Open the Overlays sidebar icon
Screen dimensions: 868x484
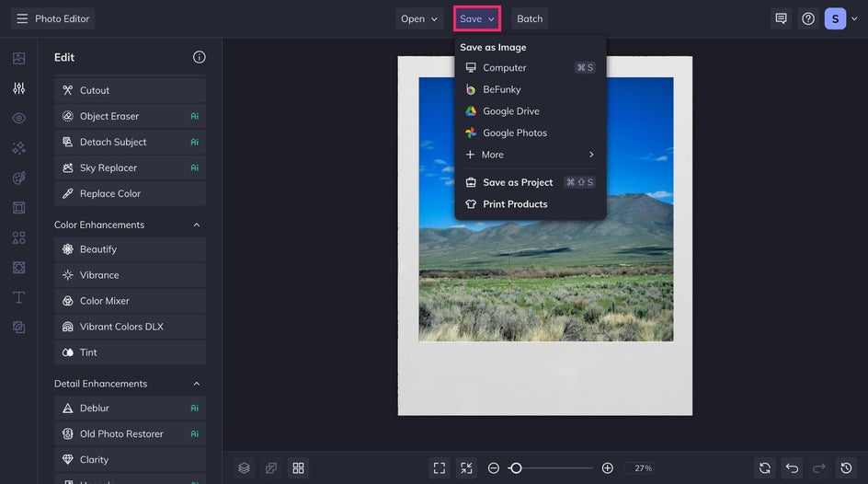[x=18, y=268]
